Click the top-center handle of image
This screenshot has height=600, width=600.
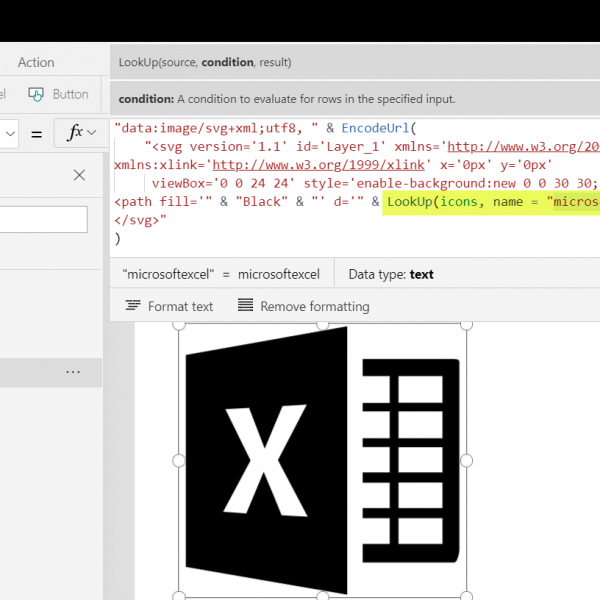point(323,325)
